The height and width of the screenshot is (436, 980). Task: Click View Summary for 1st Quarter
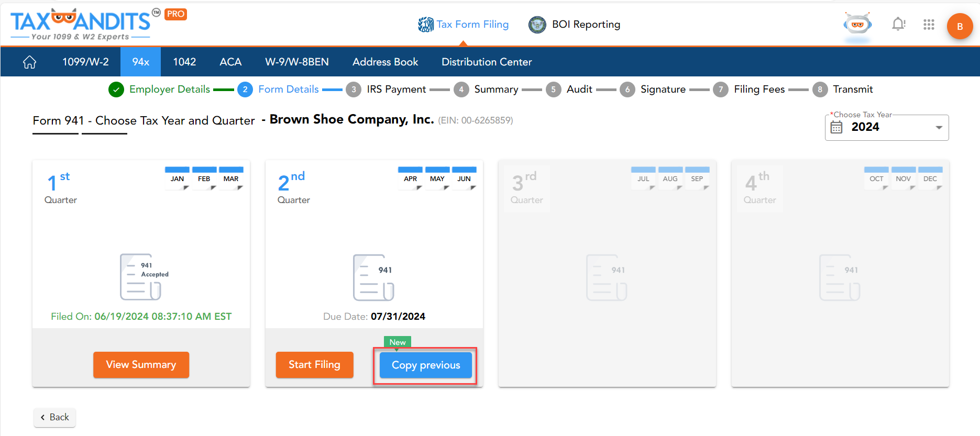click(x=141, y=365)
